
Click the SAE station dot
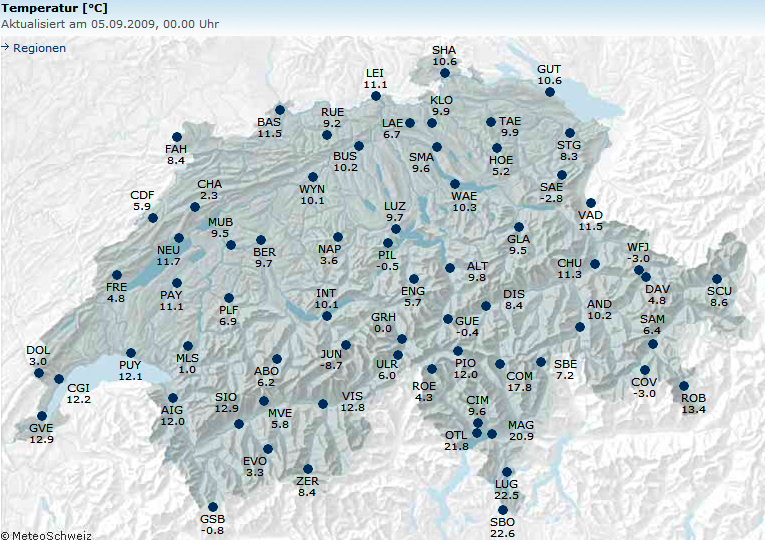[x=562, y=175]
